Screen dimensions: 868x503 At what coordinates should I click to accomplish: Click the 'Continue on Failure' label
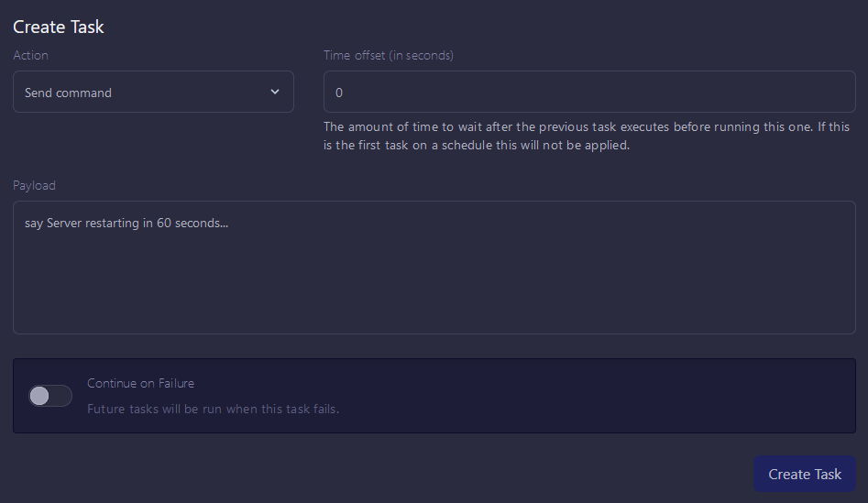pyautogui.click(x=140, y=383)
